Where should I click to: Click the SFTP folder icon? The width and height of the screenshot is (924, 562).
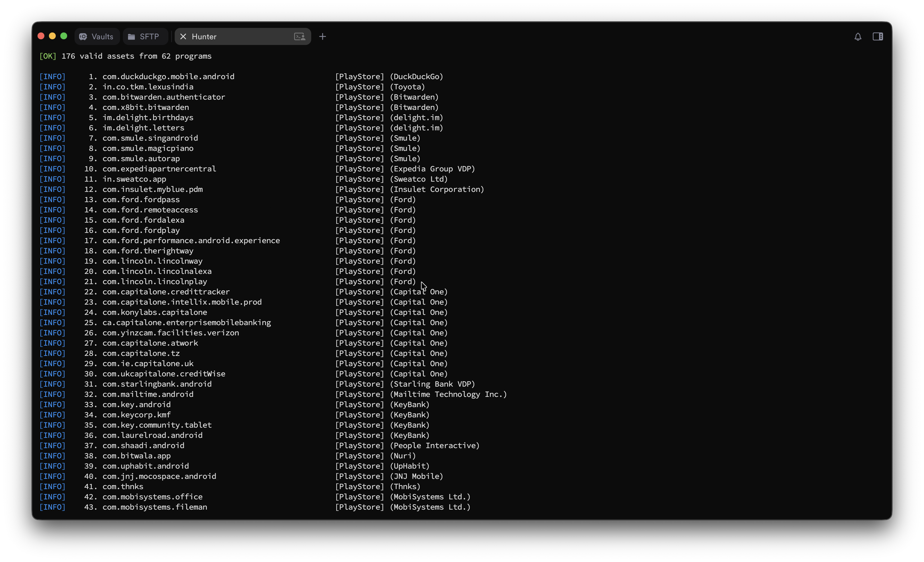[x=131, y=36]
